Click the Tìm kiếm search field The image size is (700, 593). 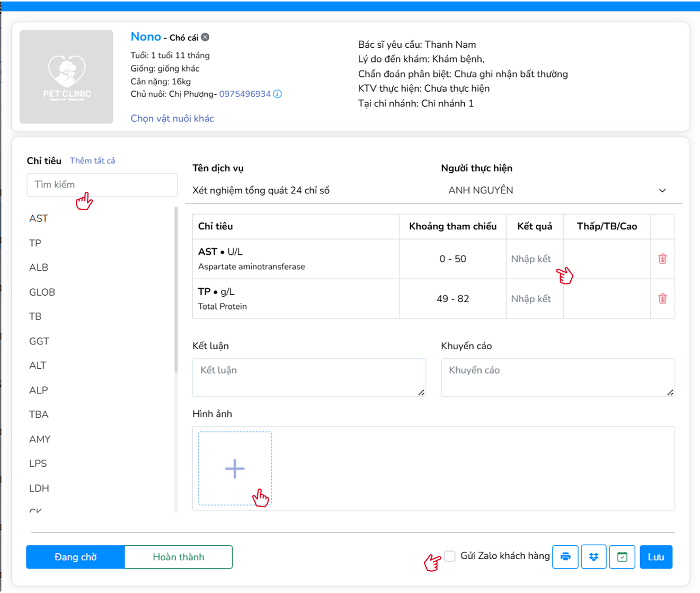(x=102, y=185)
